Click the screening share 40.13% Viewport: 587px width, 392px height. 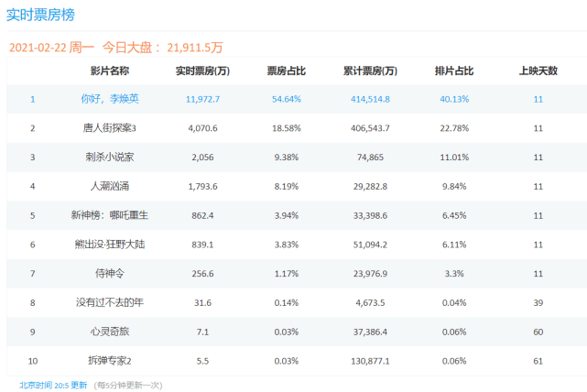click(x=454, y=99)
